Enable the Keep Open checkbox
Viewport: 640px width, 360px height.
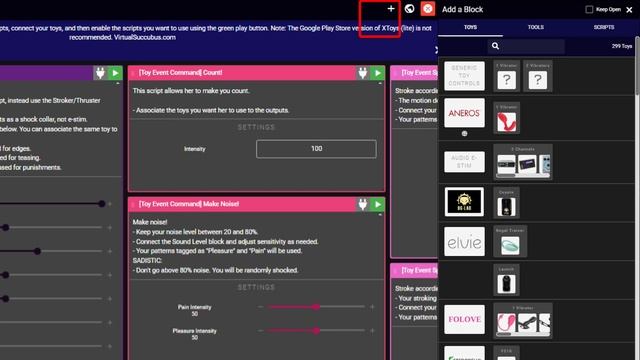pyautogui.click(x=589, y=9)
